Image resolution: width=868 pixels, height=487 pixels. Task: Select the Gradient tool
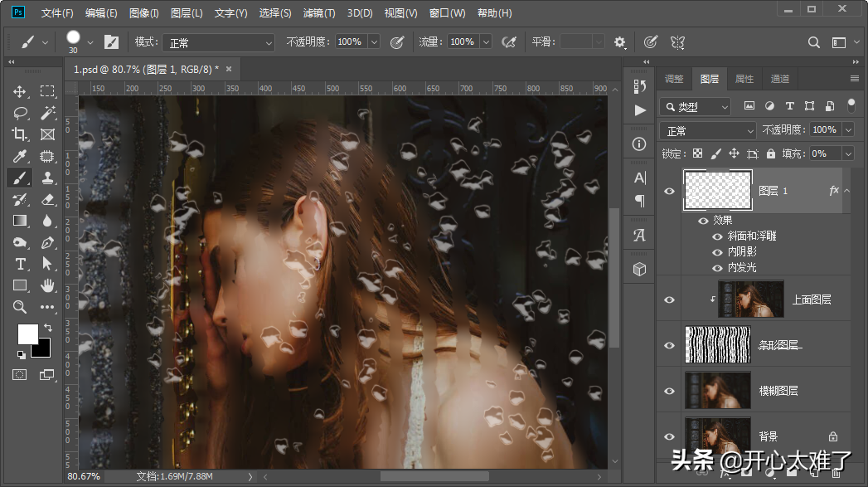pos(19,221)
